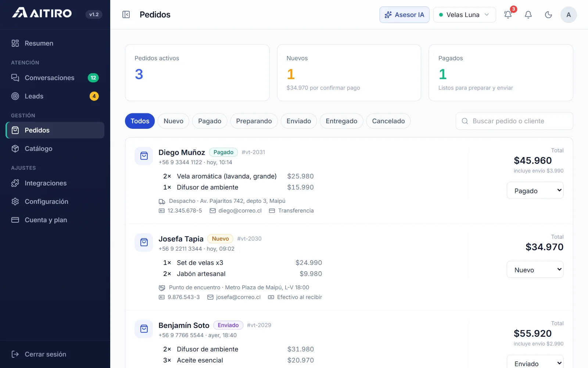Screen dimensions: 588x368
Task: Show Enviado orders filter
Action: pos(299,121)
